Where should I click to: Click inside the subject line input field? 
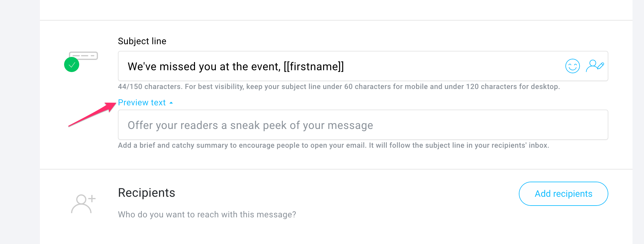click(x=363, y=66)
